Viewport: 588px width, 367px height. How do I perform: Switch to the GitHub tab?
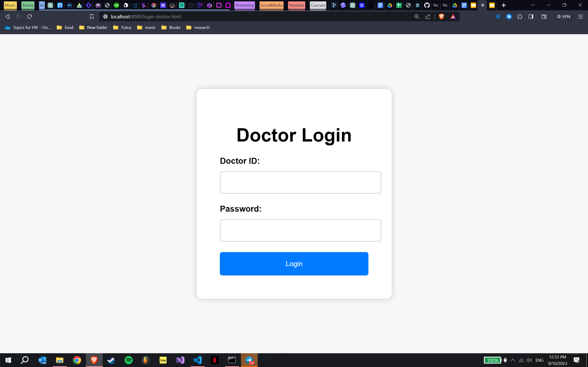[x=427, y=5]
